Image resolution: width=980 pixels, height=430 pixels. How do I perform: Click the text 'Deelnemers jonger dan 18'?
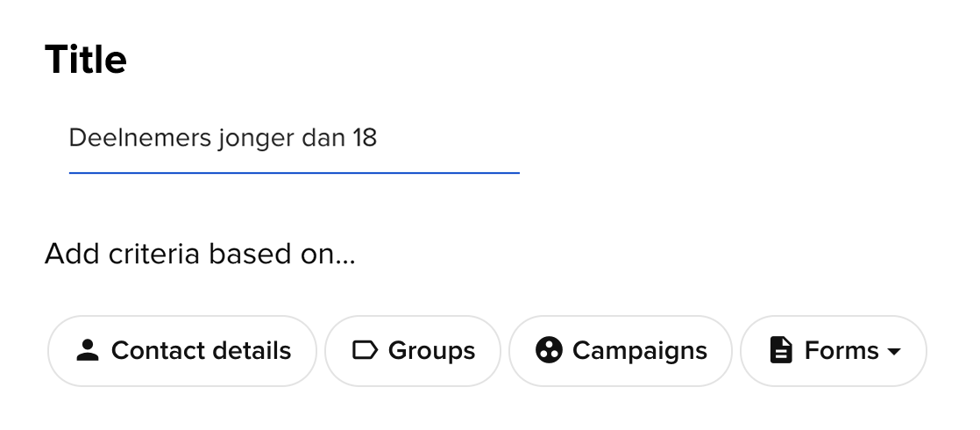pos(223,139)
